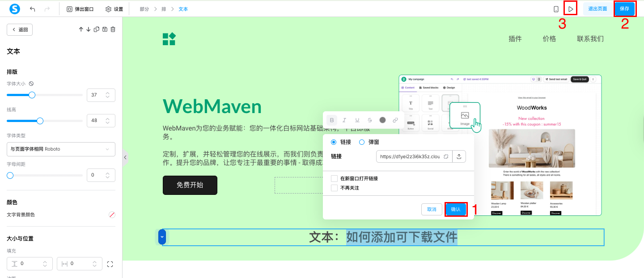Open the gray text color circle

click(382, 120)
